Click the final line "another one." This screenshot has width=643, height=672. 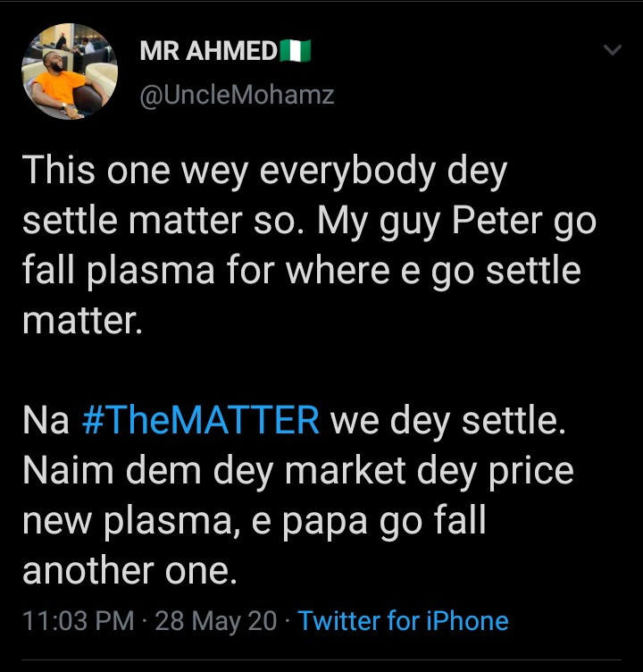(129, 570)
